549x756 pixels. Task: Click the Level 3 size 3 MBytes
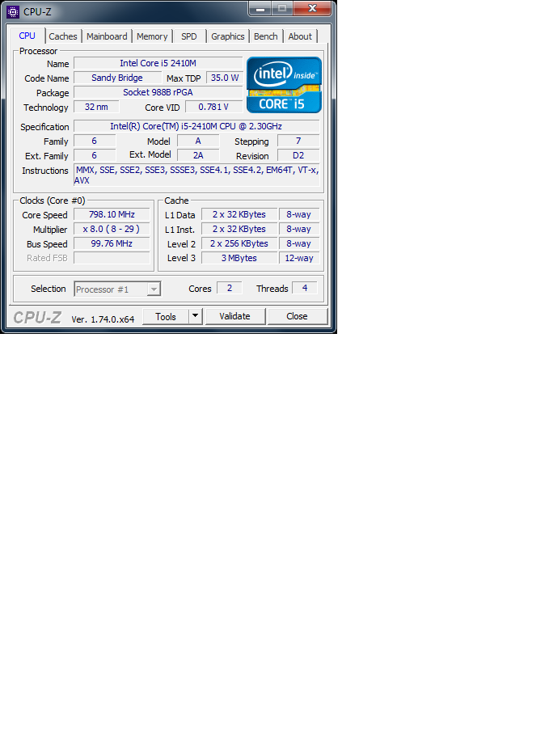pos(239,258)
